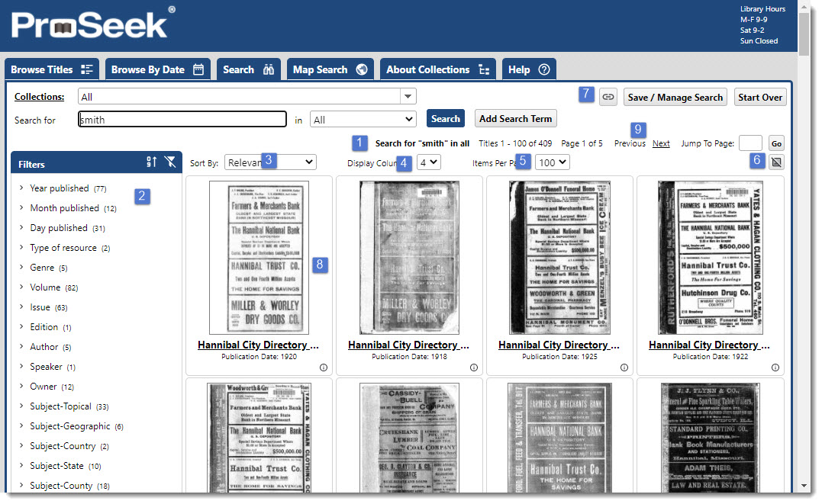The width and height of the screenshot is (822, 504).
Task: Open the 1922 directory cover thumbnail
Action: click(x=711, y=258)
